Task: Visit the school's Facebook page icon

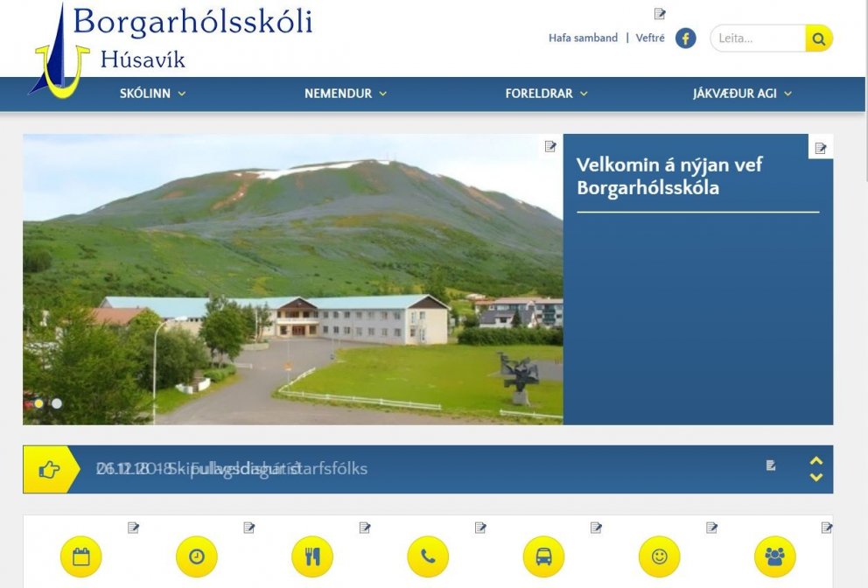Action: tap(686, 38)
